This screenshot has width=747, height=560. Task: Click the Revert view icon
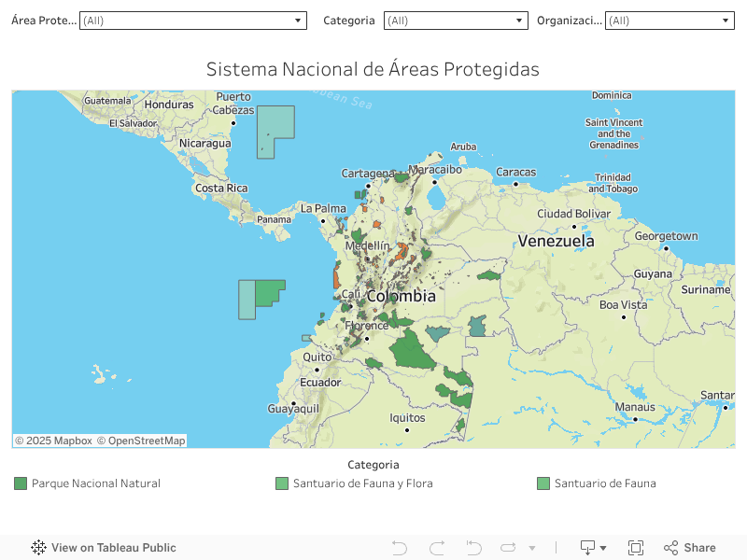(473, 548)
